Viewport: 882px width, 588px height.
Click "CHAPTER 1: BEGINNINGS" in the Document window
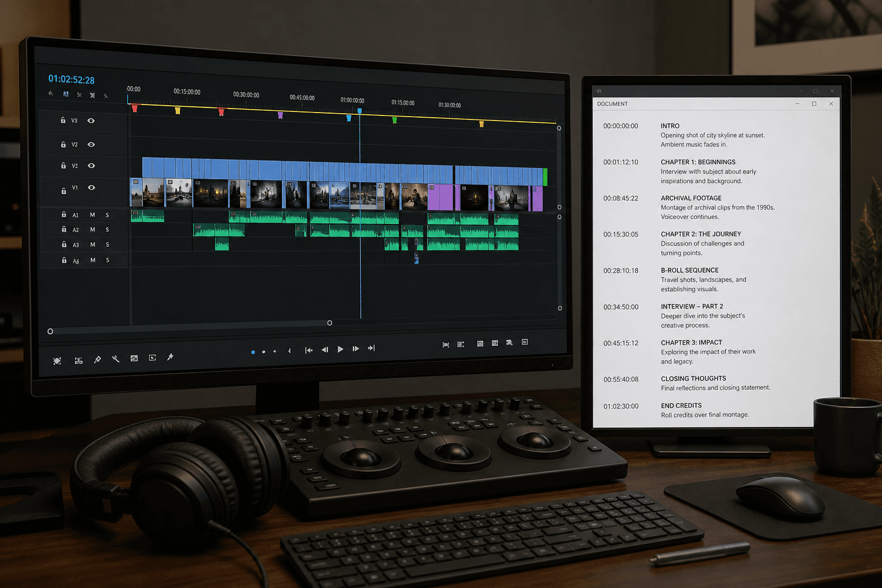[698, 162]
